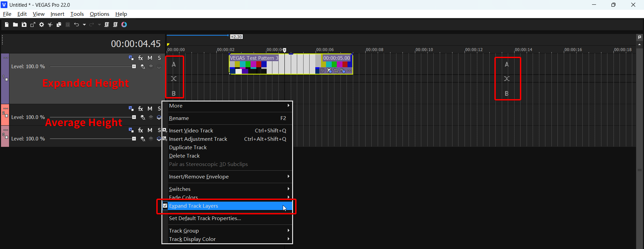
Task: Click track 1 Level slider handle
Action: coord(134,67)
